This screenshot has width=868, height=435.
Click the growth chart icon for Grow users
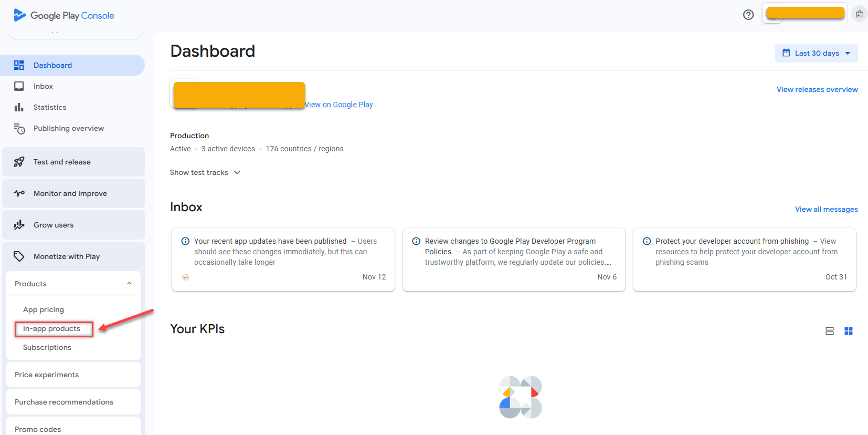pos(19,225)
